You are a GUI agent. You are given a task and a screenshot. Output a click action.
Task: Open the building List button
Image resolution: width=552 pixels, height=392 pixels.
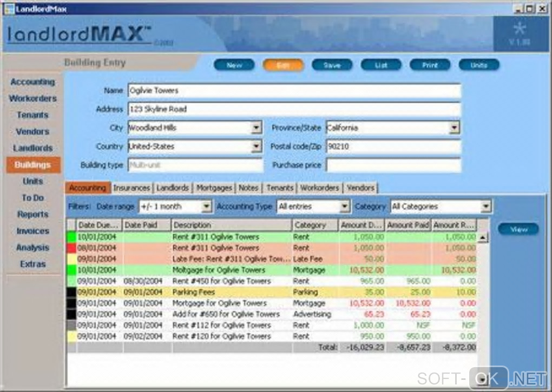381,65
